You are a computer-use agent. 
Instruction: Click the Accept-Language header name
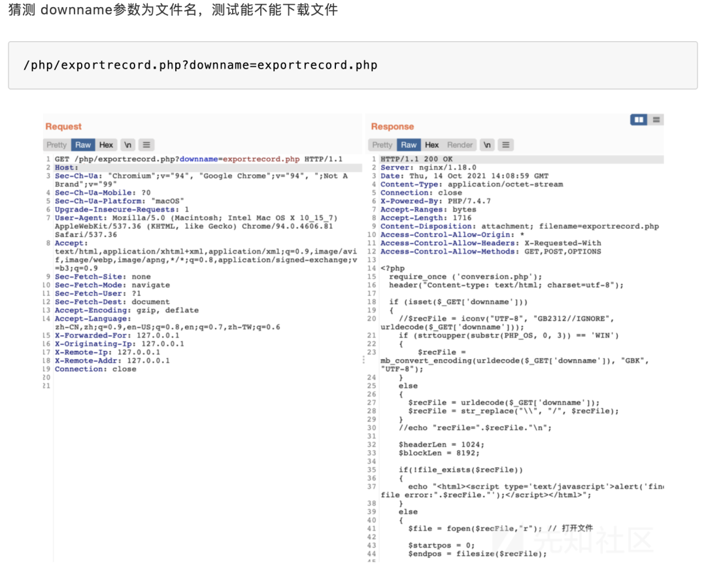tap(93, 319)
